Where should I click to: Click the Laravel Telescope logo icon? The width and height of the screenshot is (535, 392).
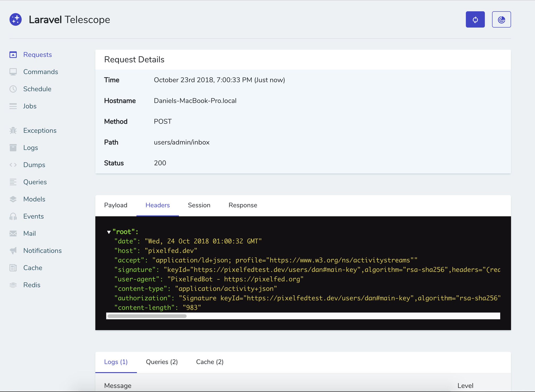point(16,20)
